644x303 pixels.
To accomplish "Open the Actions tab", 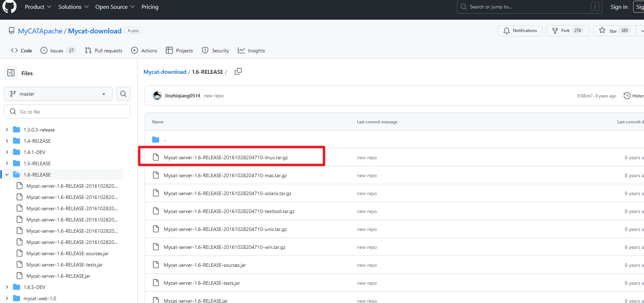I will coord(144,51).
